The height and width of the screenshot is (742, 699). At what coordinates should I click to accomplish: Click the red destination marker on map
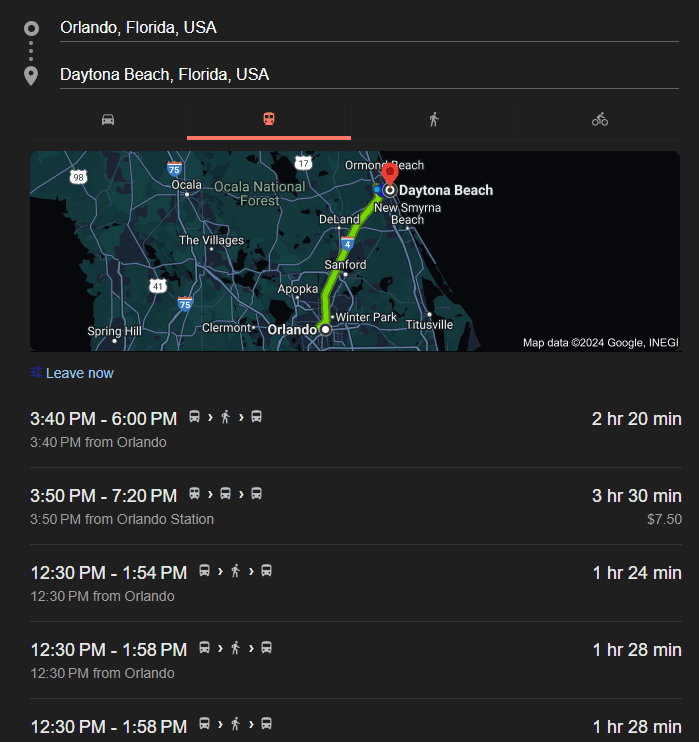pyautogui.click(x=390, y=173)
